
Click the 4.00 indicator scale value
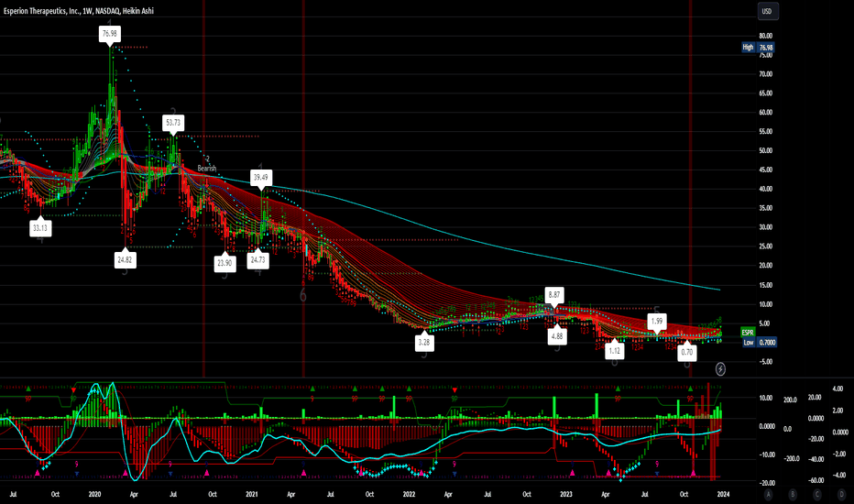pos(838,389)
